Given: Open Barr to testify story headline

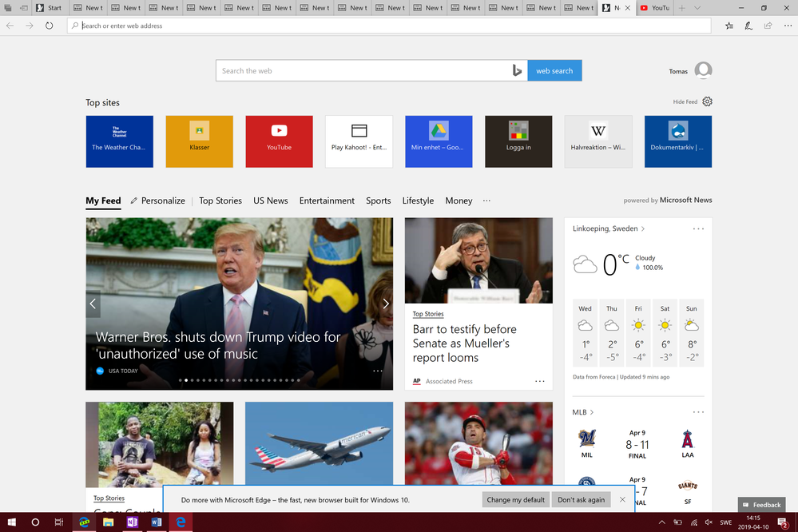Looking at the screenshot, I should 464,343.
